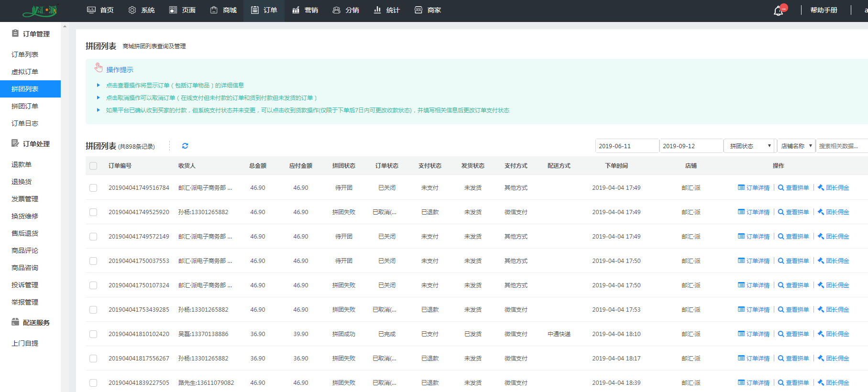Toggle the select-all checkbox in table header
The image size is (868, 392).
point(93,166)
